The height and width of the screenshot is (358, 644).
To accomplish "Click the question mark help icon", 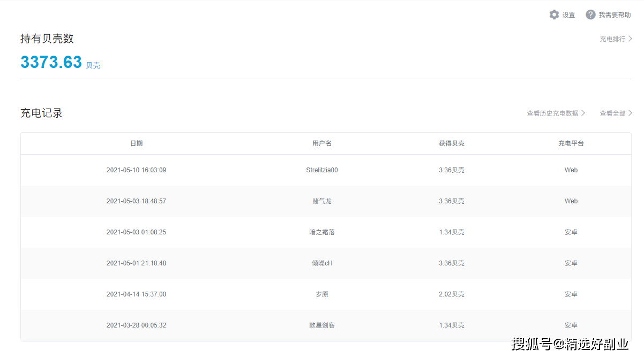I will pyautogui.click(x=590, y=15).
